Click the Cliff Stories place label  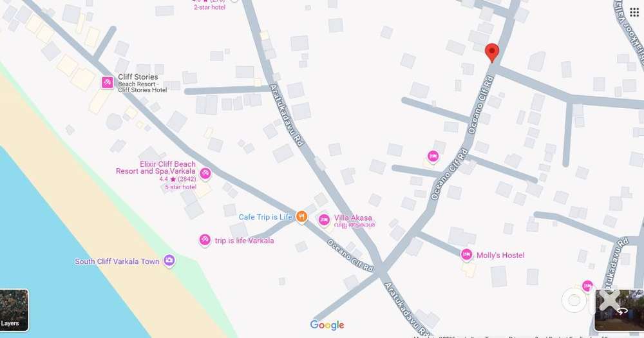[138, 77]
